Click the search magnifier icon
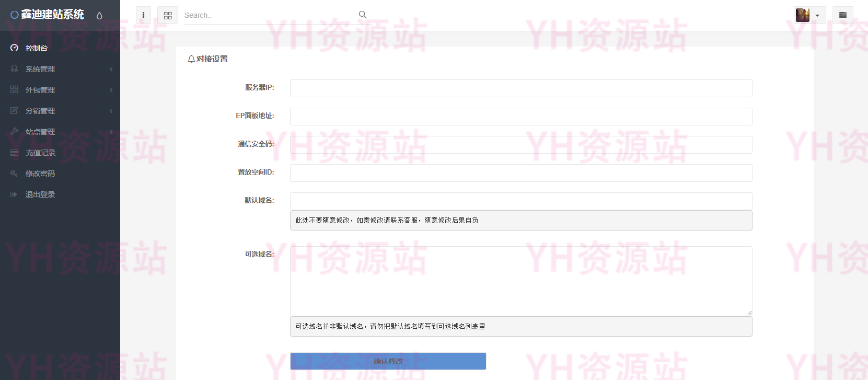 click(363, 15)
